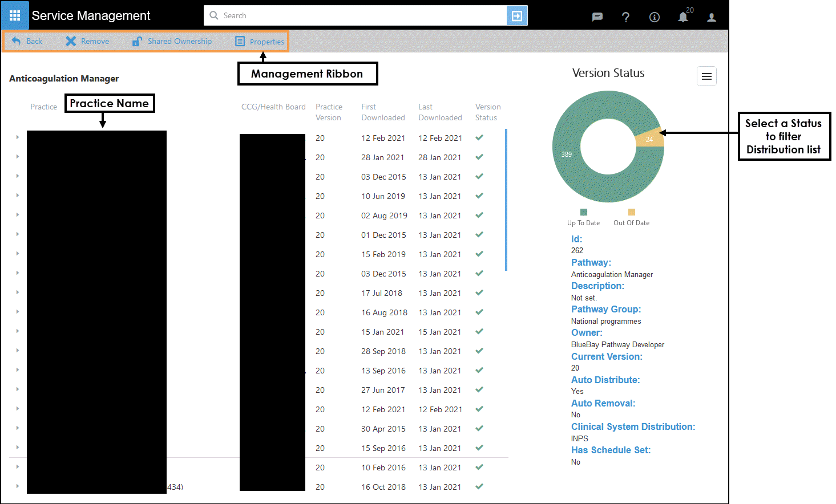Open the help question mark icon
The image size is (836, 504).
pos(625,17)
